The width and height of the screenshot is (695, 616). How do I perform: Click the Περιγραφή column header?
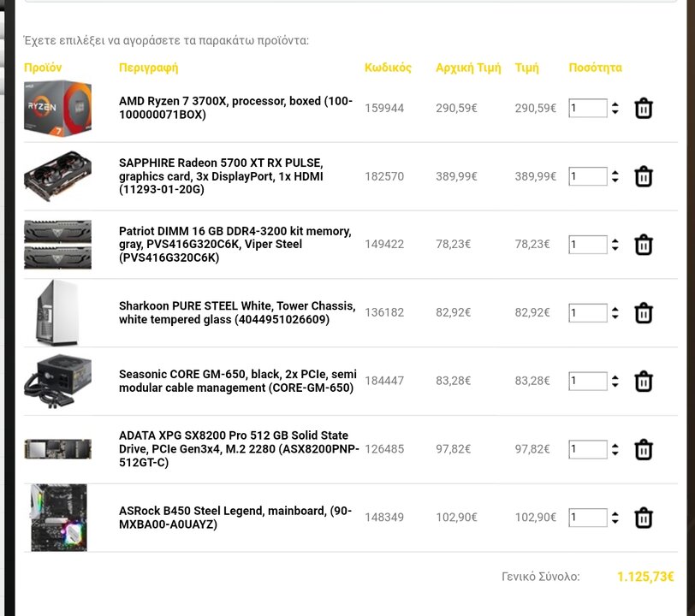click(148, 68)
